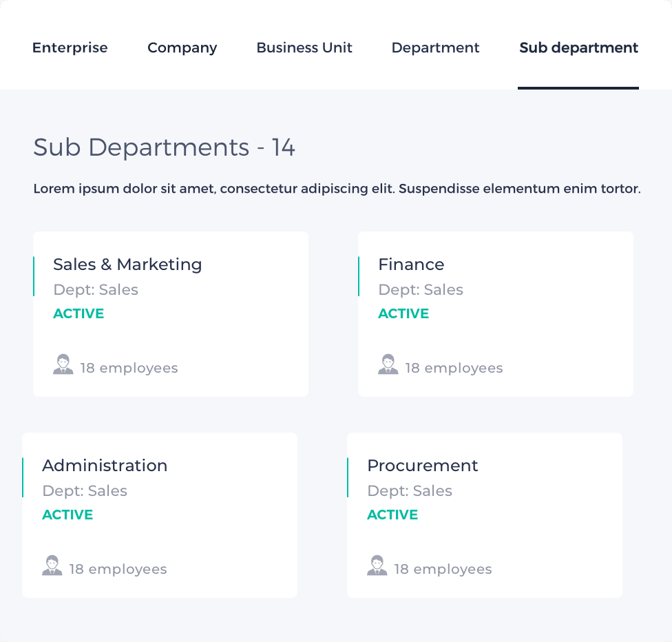672x642 pixels.
Task: Click the Sub Departments - 14 heading
Action: [x=164, y=147]
